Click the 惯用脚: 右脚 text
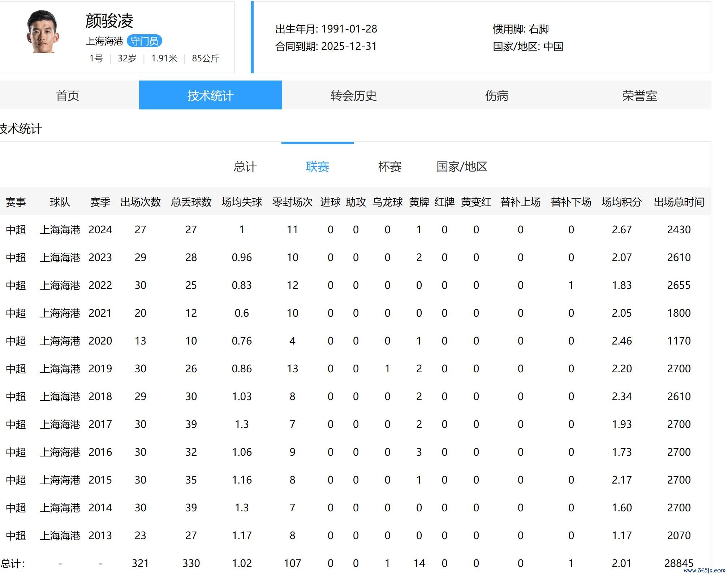 521,29
